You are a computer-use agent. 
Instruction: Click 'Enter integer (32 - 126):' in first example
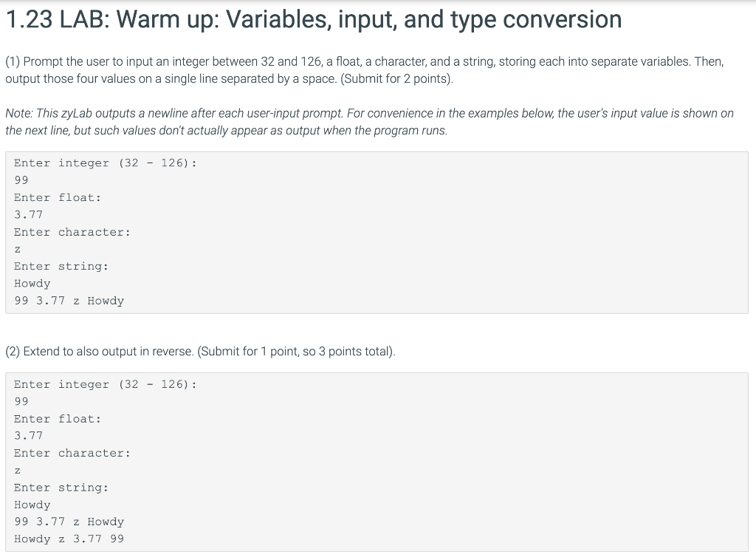[105, 163]
